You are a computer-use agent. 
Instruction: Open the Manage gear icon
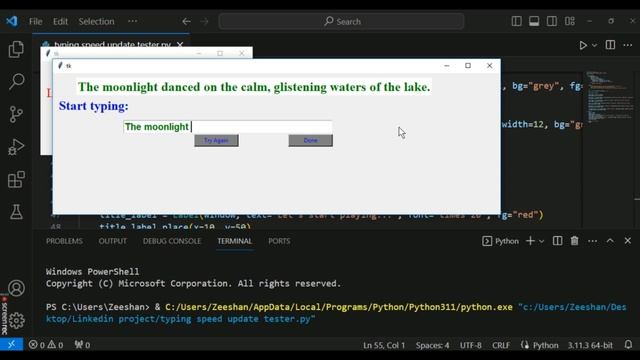coord(16,321)
